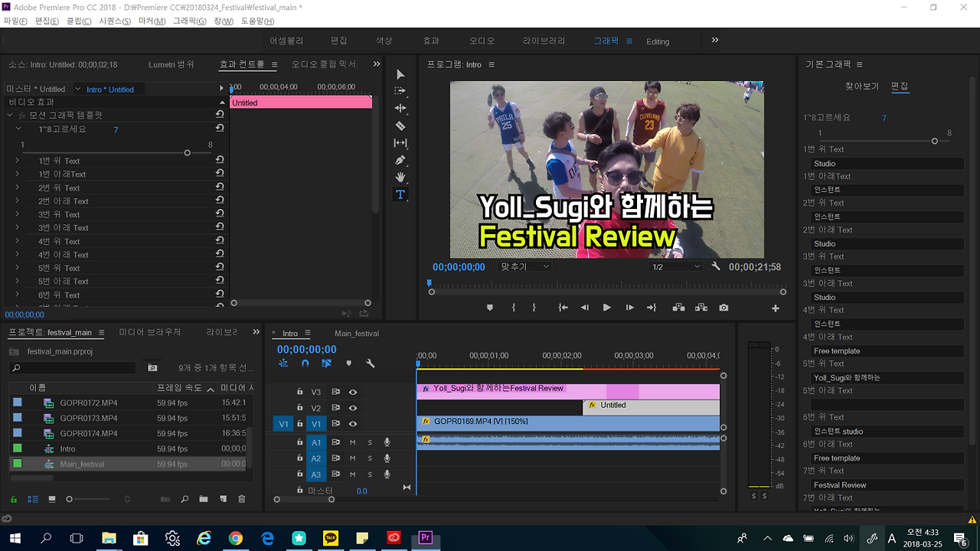Image resolution: width=980 pixels, height=551 pixels.
Task: Click Mark Out in the Program monitor
Action: tap(534, 308)
